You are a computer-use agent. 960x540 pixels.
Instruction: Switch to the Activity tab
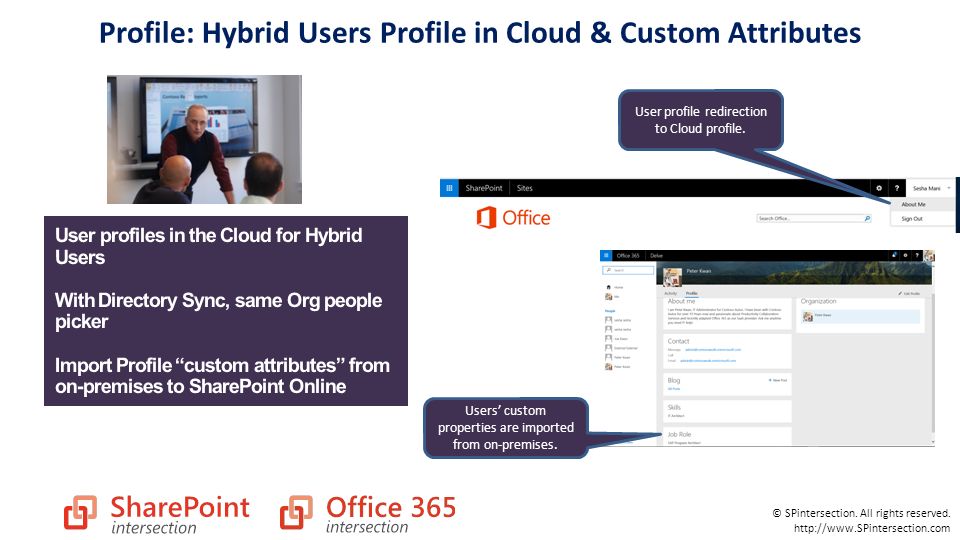pos(670,293)
